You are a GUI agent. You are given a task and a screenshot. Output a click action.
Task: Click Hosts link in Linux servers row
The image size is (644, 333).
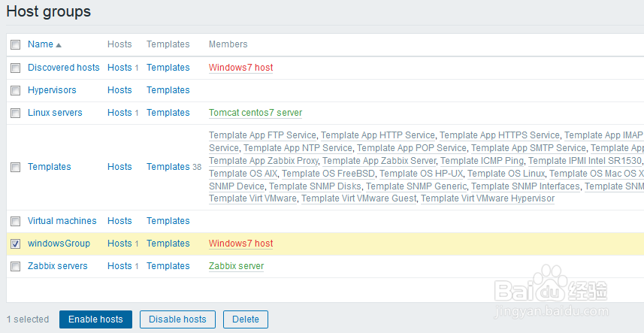[119, 113]
